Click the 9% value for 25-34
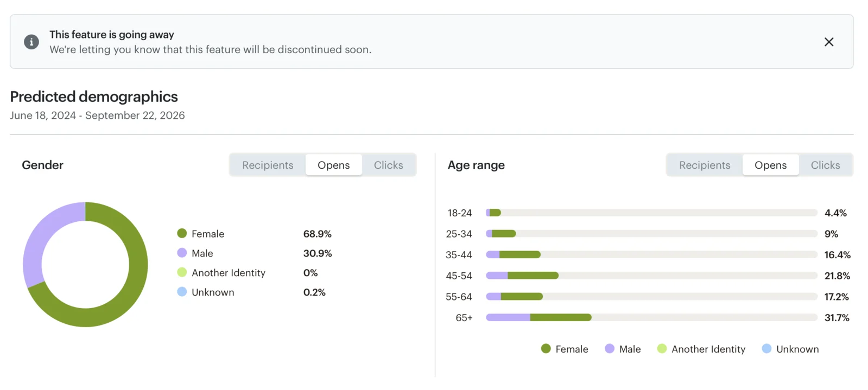 [831, 234]
